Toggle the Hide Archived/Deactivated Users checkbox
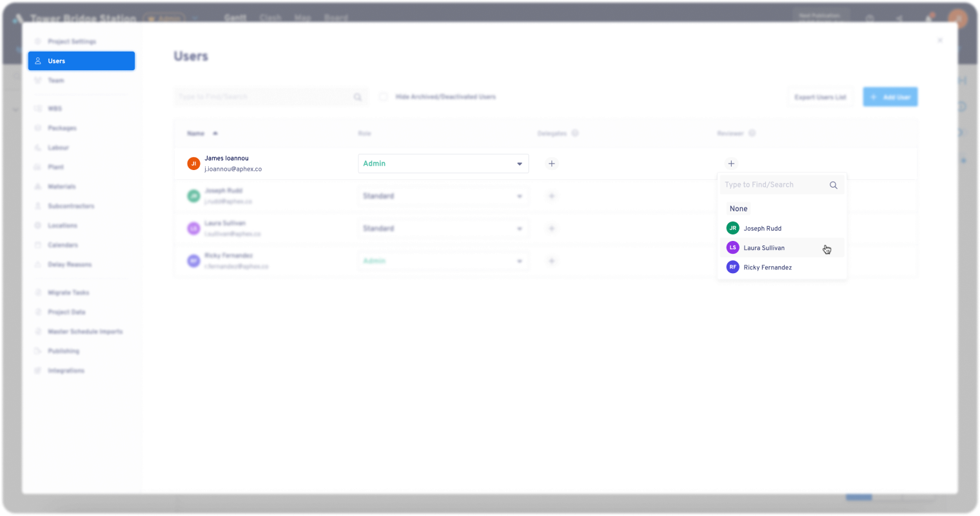Viewport: 980px width, 516px height. (384, 97)
